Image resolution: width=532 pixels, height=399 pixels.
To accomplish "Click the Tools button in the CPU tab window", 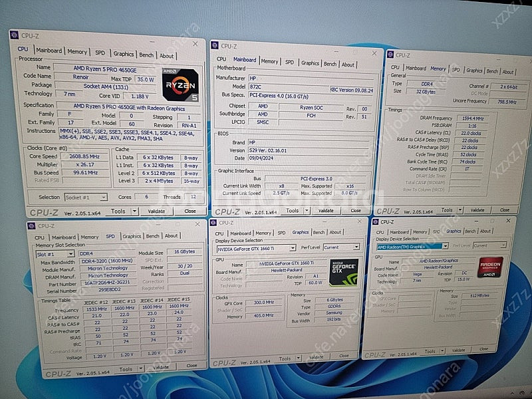I will pyautogui.click(x=118, y=211).
